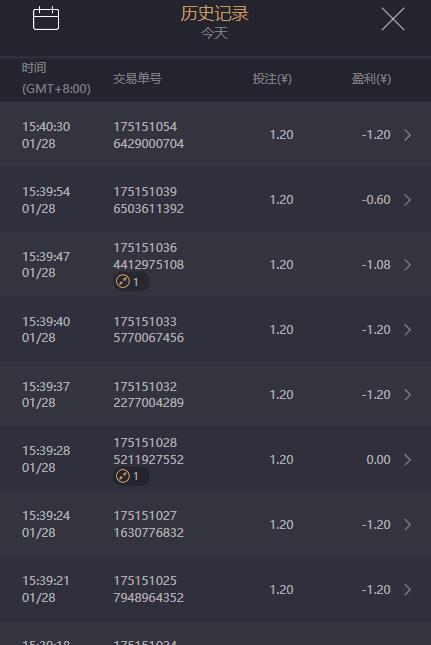
Task: Expand details for the 15:39:54 record
Action: click(x=407, y=200)
